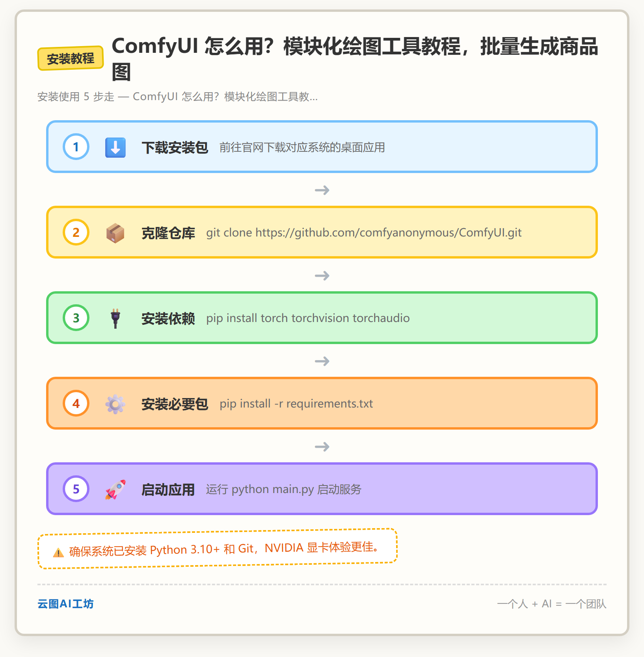
Task: Click the ComfyUI 怎么用 main title
Action: [x=355, y=58]
